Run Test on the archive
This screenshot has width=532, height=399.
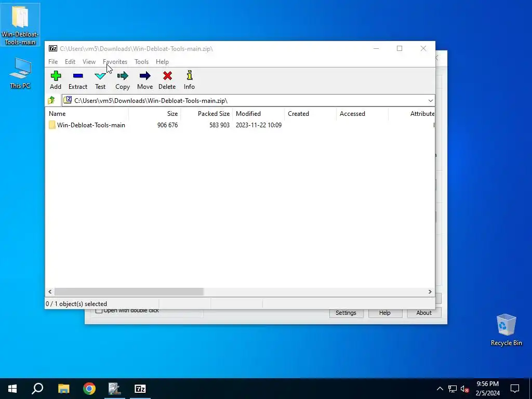tap(100, 80)
